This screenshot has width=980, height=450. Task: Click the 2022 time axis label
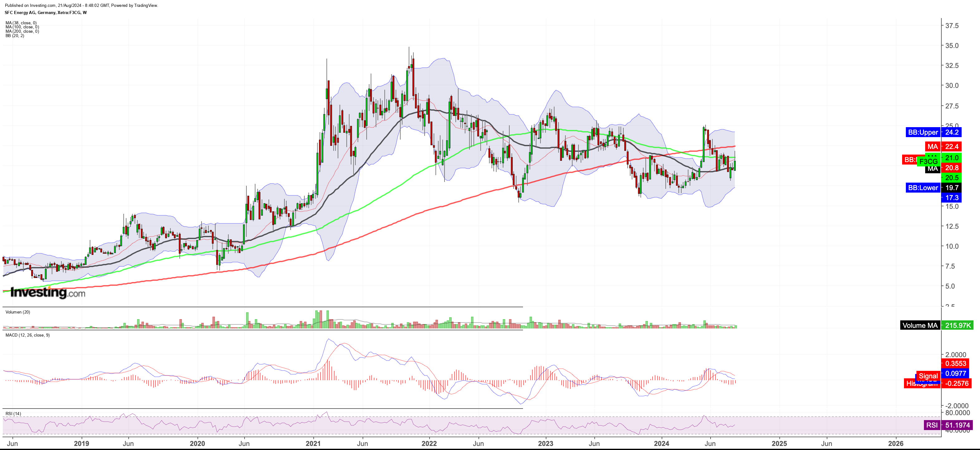(429, 443)
